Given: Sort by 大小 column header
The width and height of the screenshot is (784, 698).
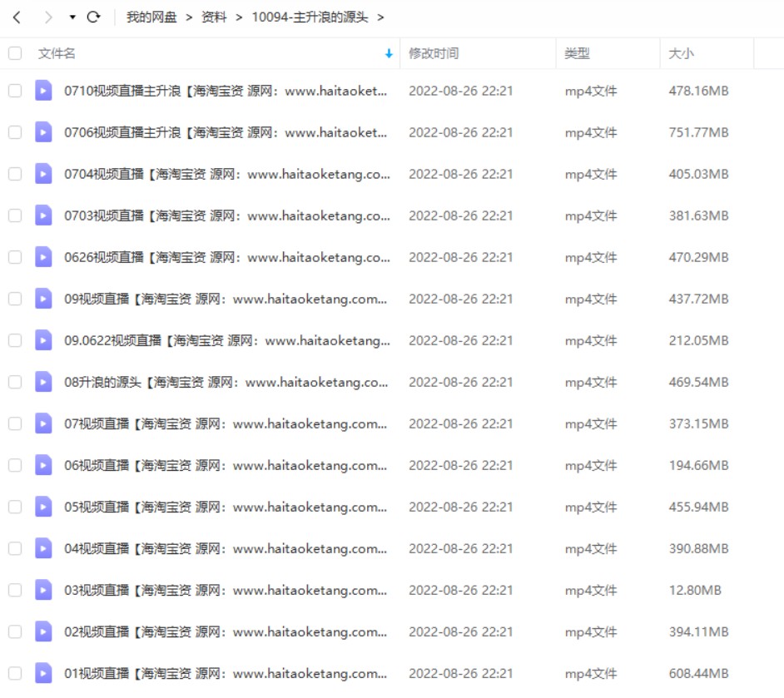Looking at the screenshot, I should tap(681, 53).
